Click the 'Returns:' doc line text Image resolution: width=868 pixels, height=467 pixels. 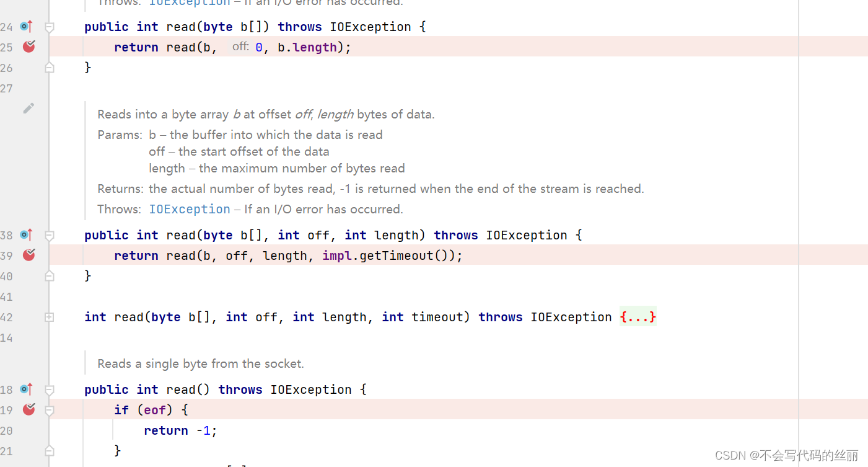pyautogui.click(x=370, y=189)
